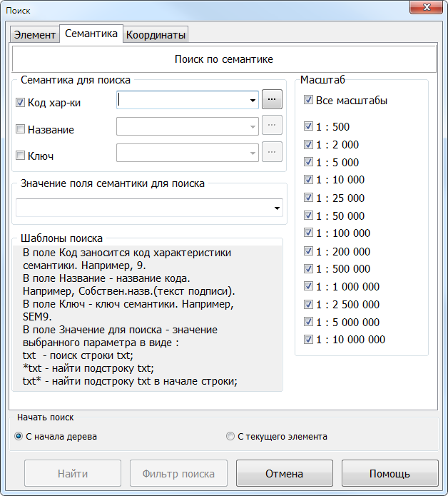Uncheck the 1 : 500 scale

tap(308, 127)
